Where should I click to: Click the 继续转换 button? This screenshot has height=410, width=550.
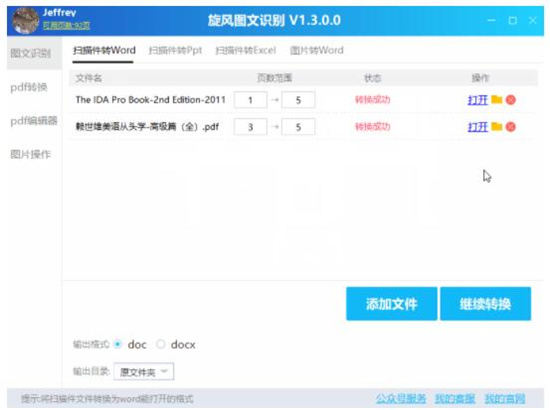click(485, 304)
